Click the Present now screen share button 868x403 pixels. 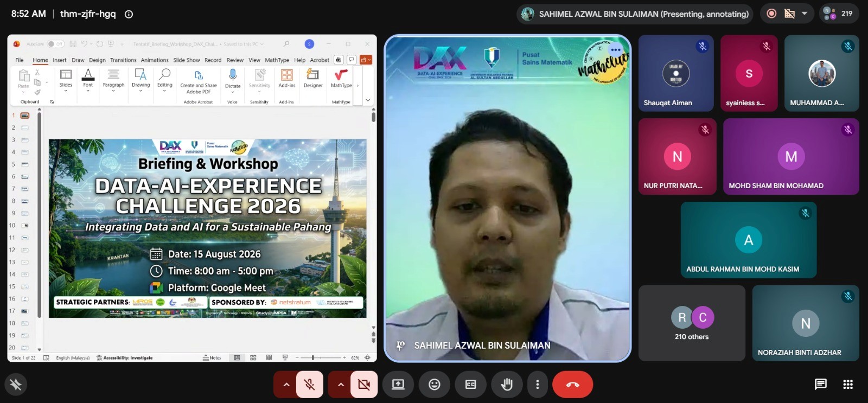398,385
